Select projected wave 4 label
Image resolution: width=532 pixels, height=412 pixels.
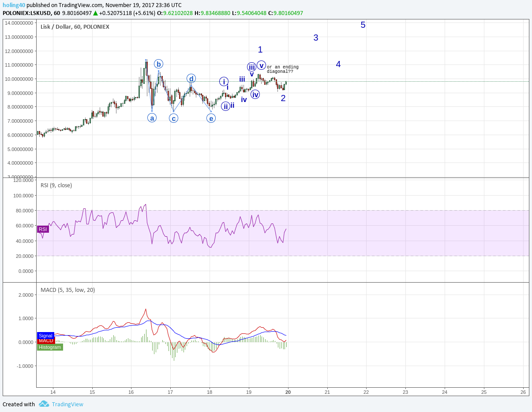click(338, 64)
